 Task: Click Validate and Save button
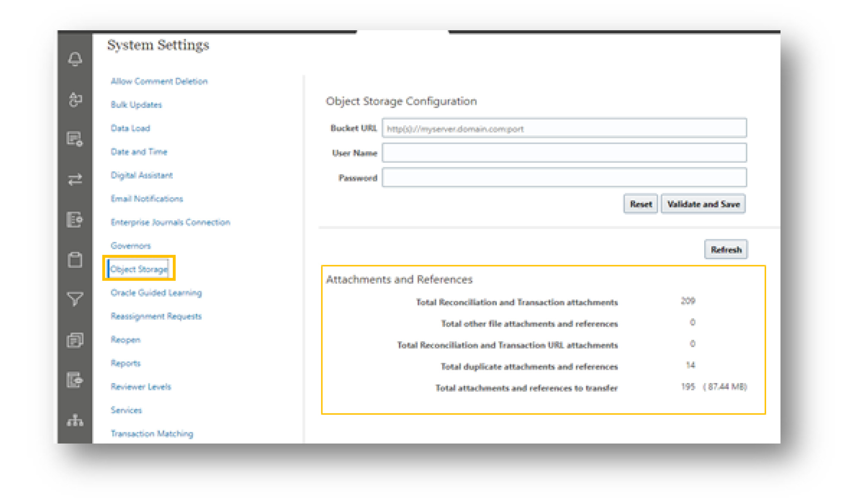coord(703,204)
